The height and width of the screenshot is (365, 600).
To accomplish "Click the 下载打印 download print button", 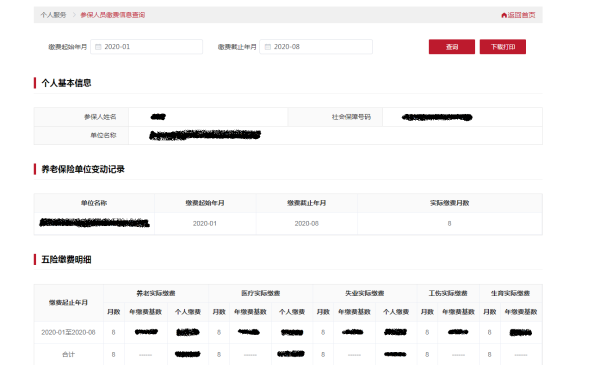I will click(503, 47).
